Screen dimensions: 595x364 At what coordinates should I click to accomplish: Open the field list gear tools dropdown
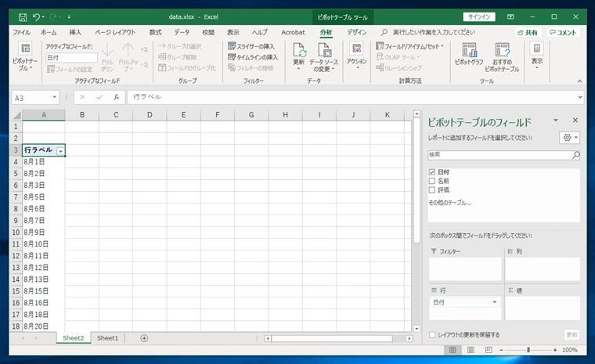[570, 137]
